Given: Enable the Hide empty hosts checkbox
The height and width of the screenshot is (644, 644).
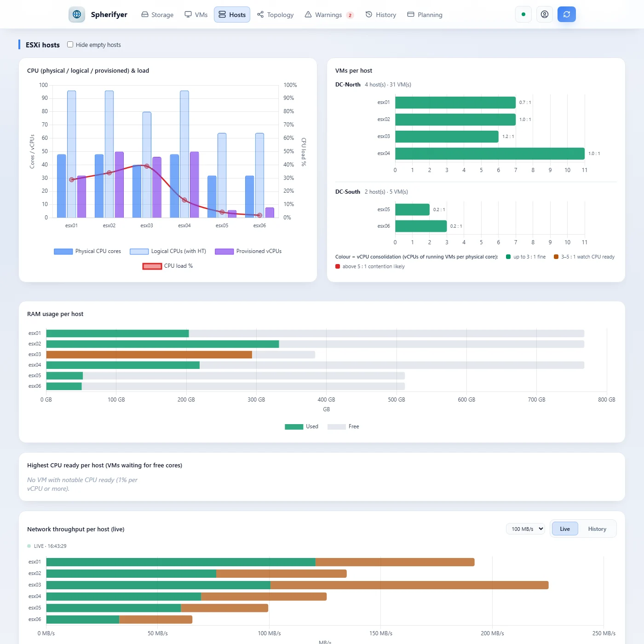Looking at the screenshot, I should coord(70,45).
